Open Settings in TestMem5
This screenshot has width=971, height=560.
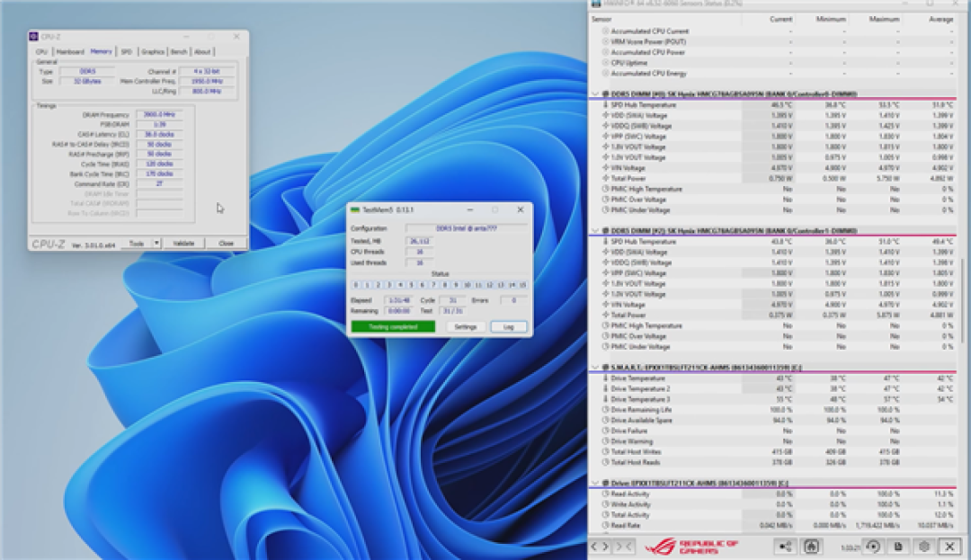(465, 326)
